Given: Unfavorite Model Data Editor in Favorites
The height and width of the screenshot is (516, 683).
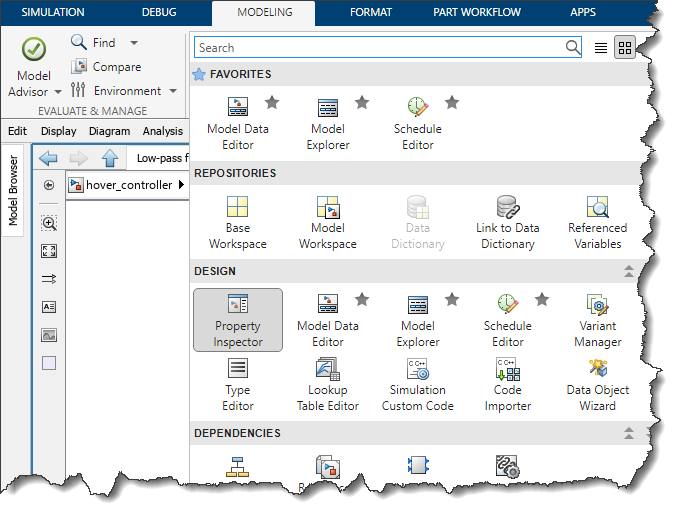Looking at the screenshot, I should pyautogui.click(x=272, y=102).
